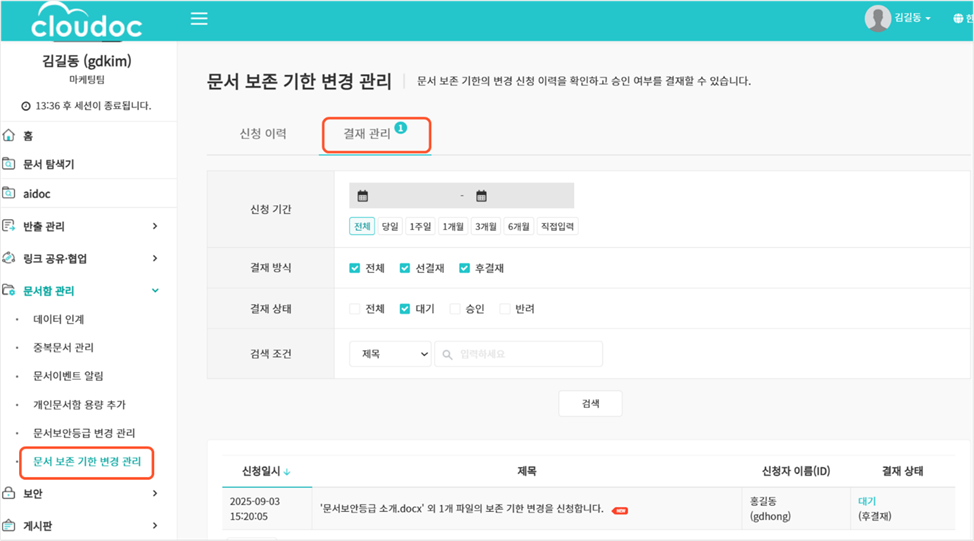Click the aidoc icon in sidebar
974x541 pixels.
[9, 193]
